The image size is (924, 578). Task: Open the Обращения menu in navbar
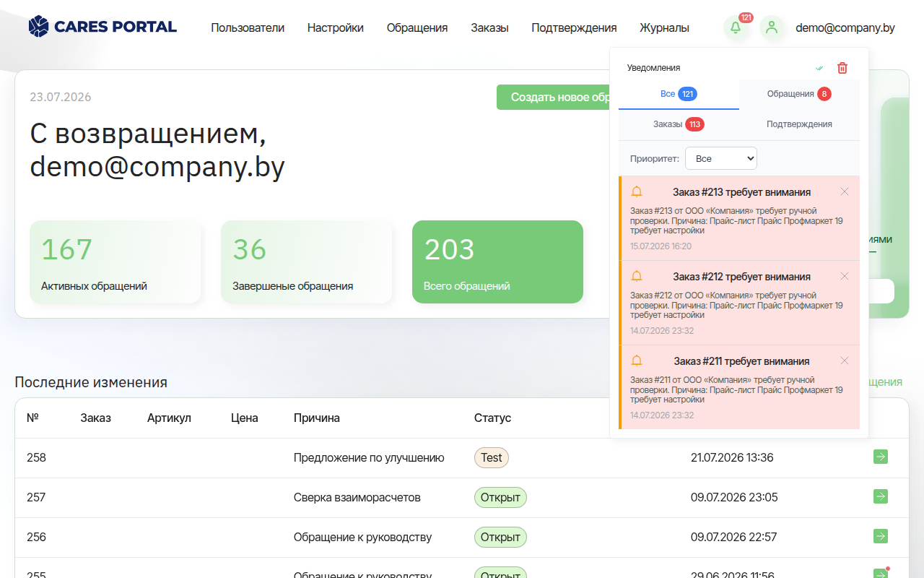tap(417, 27)
